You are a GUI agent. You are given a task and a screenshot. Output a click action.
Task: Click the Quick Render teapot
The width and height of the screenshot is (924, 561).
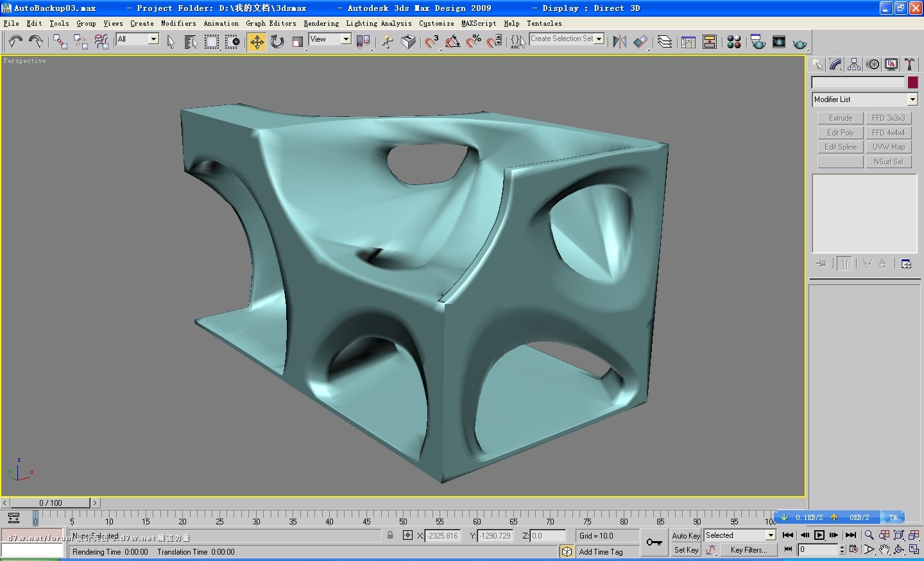pyautogui.click(x=800, y=43)
